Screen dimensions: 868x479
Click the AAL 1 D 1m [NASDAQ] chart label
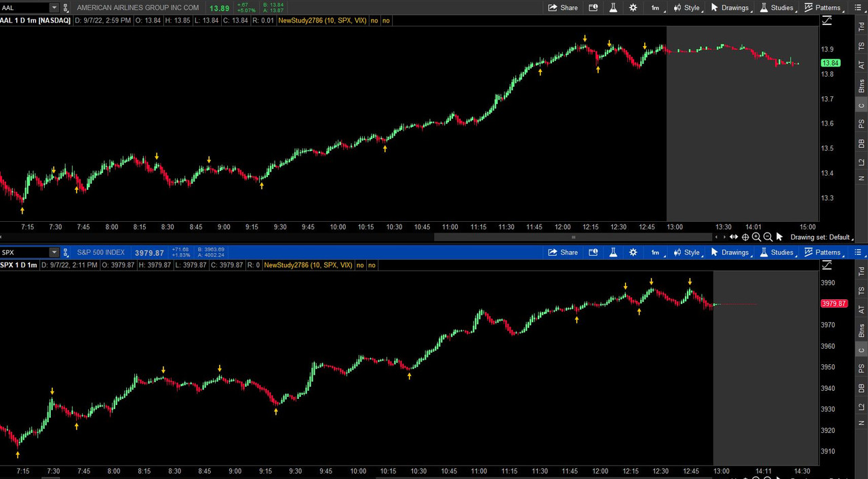coord(35,20)
